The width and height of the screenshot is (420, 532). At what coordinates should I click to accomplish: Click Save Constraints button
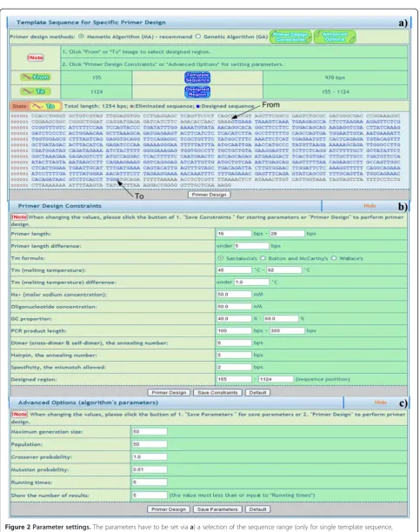[217, 393]
